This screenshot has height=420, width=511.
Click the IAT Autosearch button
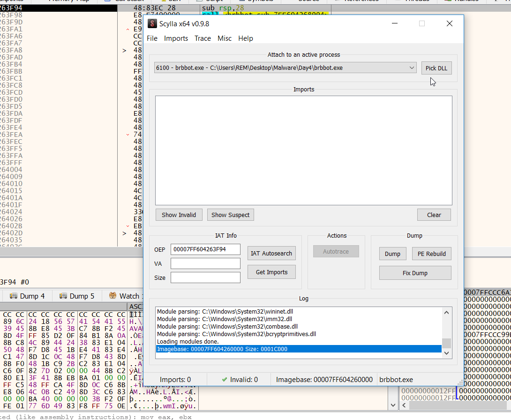(x=271, y=253)
